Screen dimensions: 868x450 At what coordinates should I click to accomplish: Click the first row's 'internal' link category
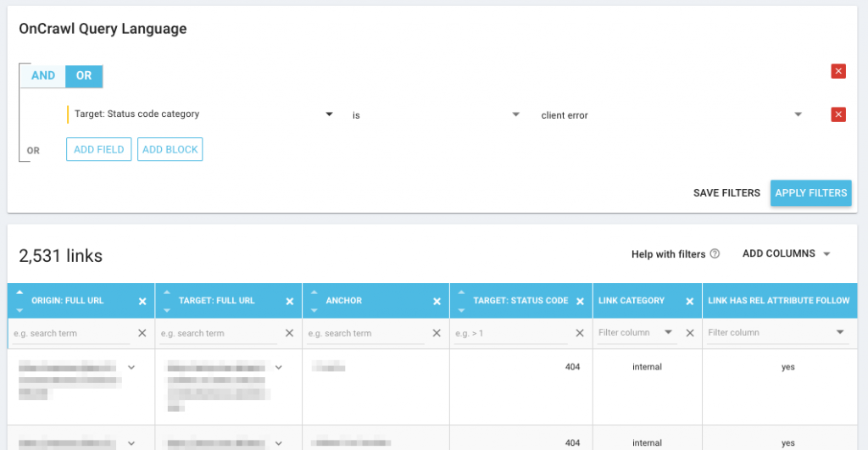[647, 367]
